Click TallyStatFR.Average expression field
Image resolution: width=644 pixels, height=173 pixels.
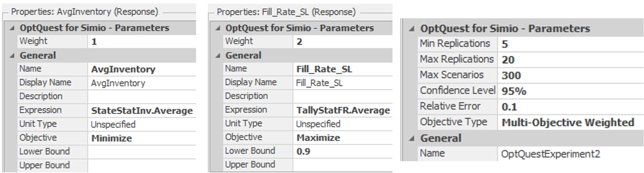click(x=343, y=110)
